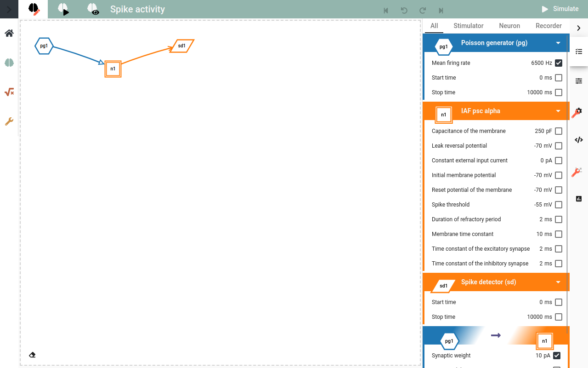The height and width of the screenshot is (368, 588).
Task: Check Duration of refractory period
Action: pos(559,219)
